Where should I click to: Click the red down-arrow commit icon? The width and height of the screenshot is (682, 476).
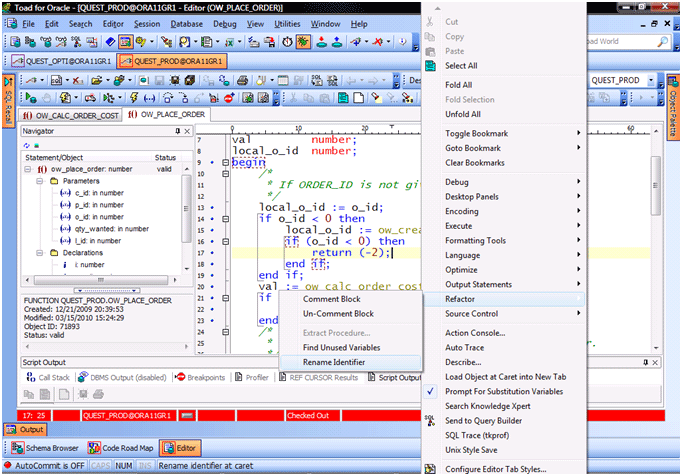point(321,42)
